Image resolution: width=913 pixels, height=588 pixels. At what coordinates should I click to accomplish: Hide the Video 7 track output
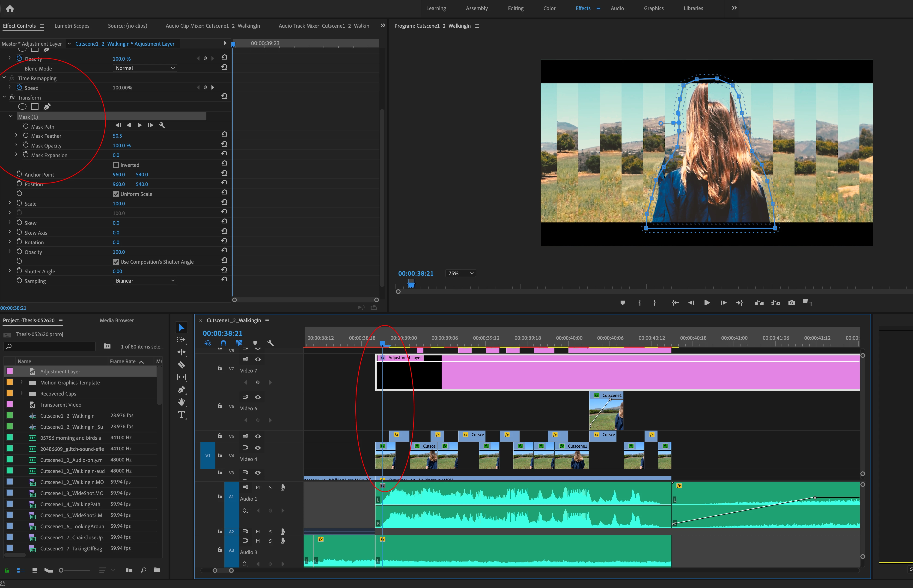click(258, 359)
